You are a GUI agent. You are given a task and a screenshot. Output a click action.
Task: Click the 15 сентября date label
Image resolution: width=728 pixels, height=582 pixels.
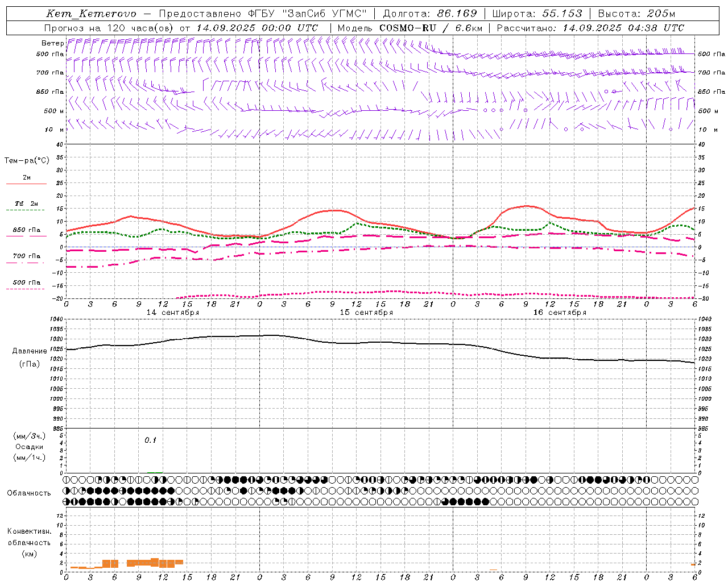tap(366, 313)
